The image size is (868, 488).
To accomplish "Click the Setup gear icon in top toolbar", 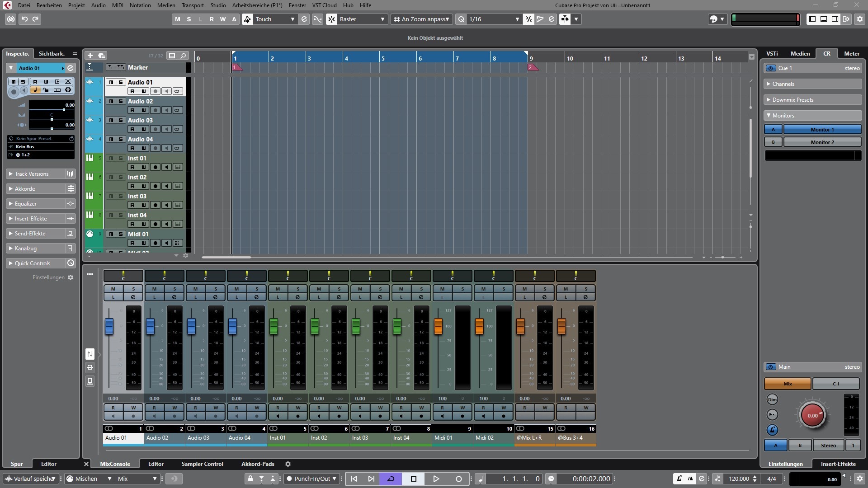I will tap(859, 19).
